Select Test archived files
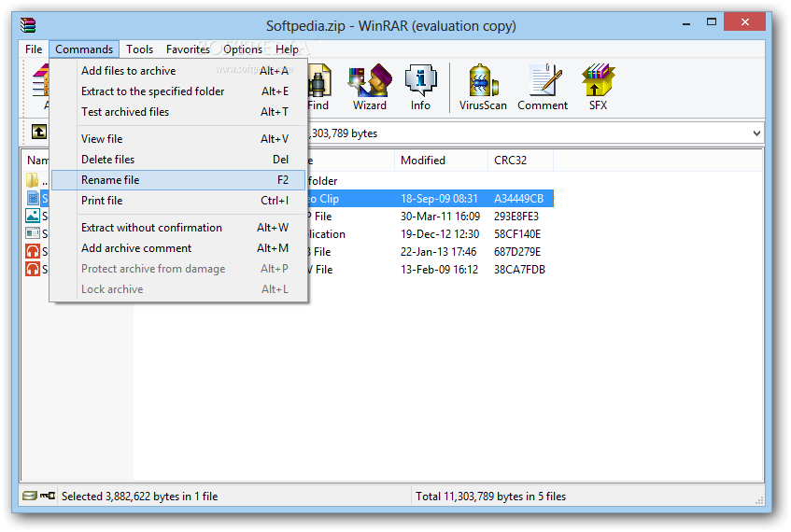 [178, 112]
